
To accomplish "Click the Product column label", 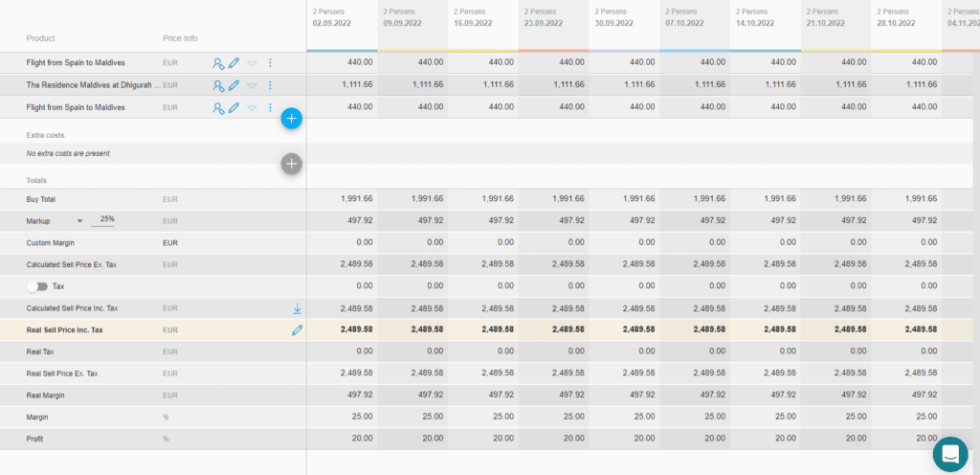I will tap(40, 38).
